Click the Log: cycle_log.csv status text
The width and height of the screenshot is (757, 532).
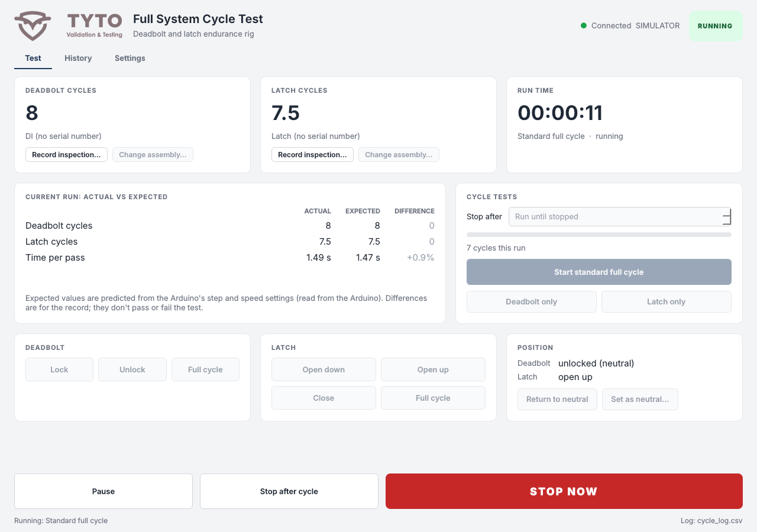(x=711, y=521)
